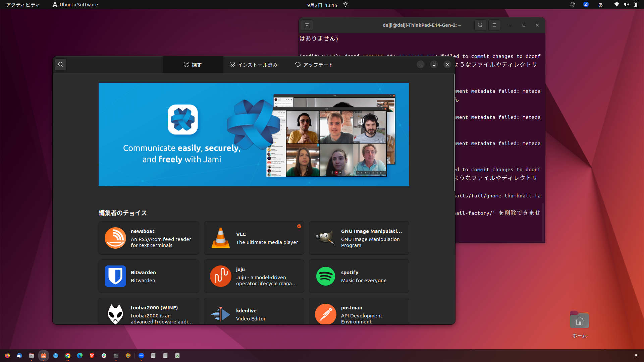The width and height of the screenshot is (644, 362).
Task: Open the Files manager from the dock
Action: 32,356
